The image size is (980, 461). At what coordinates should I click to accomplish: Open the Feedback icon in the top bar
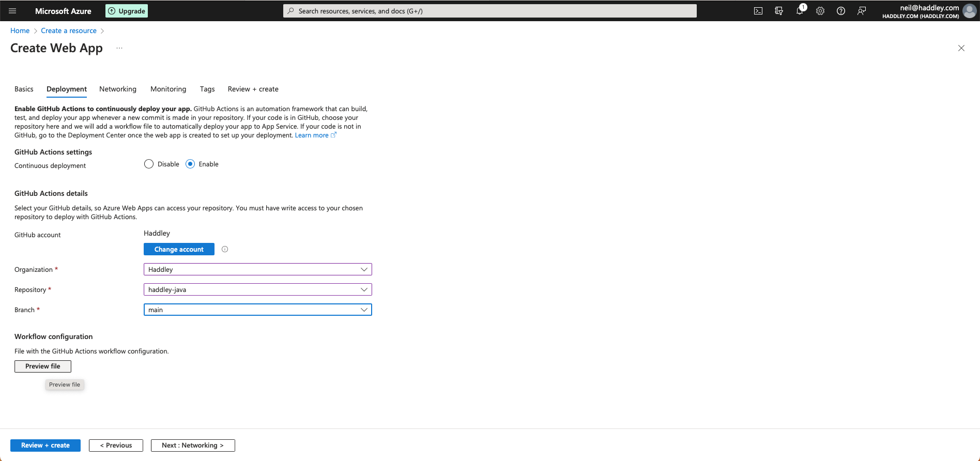pyautogui.click(x=862, y=11)
